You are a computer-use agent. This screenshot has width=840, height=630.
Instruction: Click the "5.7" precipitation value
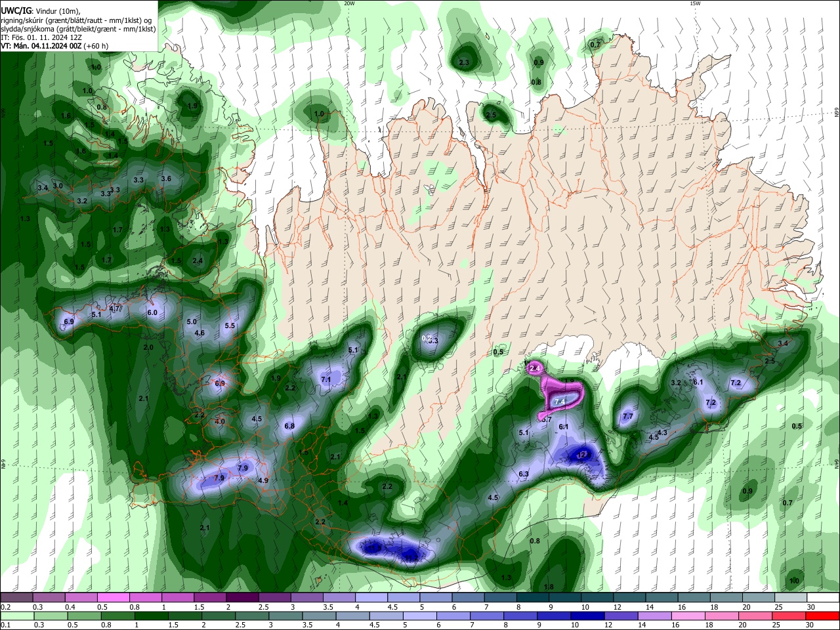(x=546, y=419)
